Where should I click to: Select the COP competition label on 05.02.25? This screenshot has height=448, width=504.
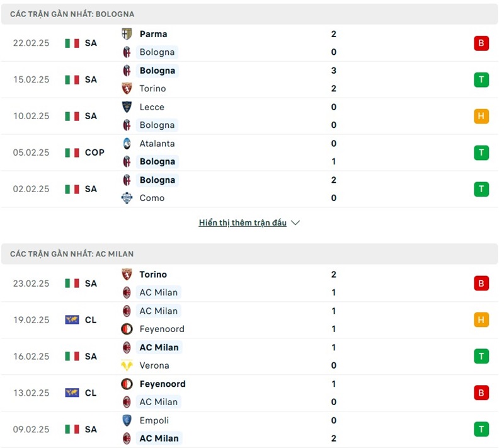tap(94, 152)
